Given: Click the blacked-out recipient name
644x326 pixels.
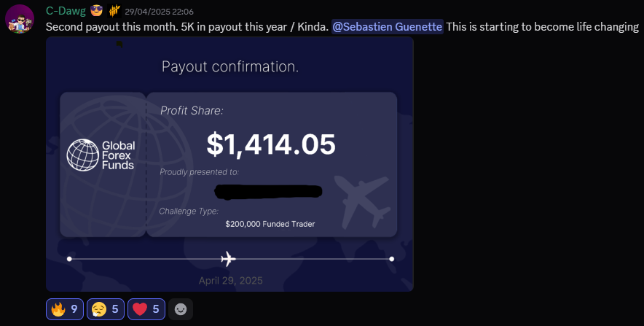Looking at the screenshot, I should click(x=269, y=192).
